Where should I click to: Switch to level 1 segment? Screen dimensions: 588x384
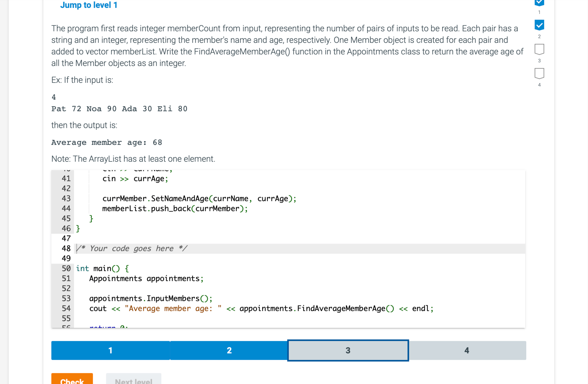[x=110, y=350]
